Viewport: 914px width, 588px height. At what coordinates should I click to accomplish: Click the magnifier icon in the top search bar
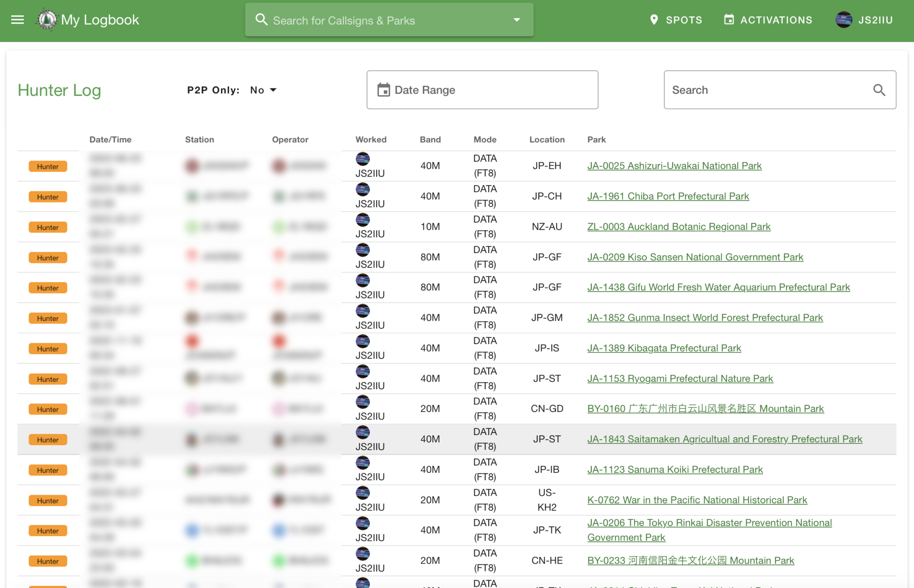click(x=261, y=20)
